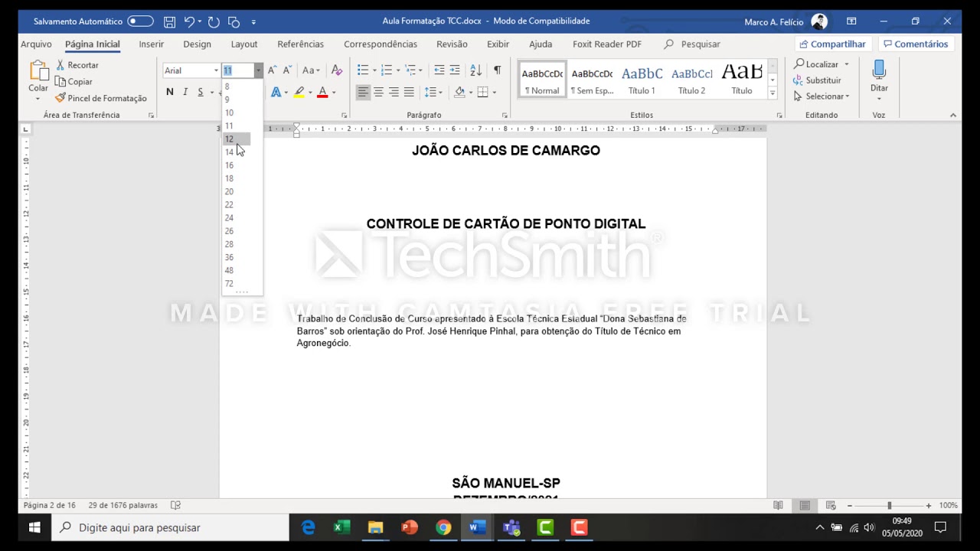Select font size 12 in list
This screenshot has height=551, width=980.
point(237,139)
